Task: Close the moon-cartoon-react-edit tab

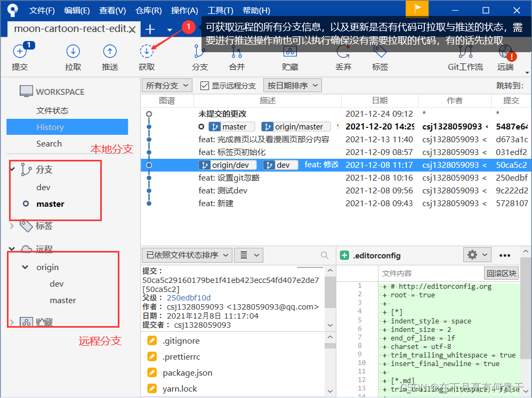Action: pyautogui.click(x=132, y=30)
